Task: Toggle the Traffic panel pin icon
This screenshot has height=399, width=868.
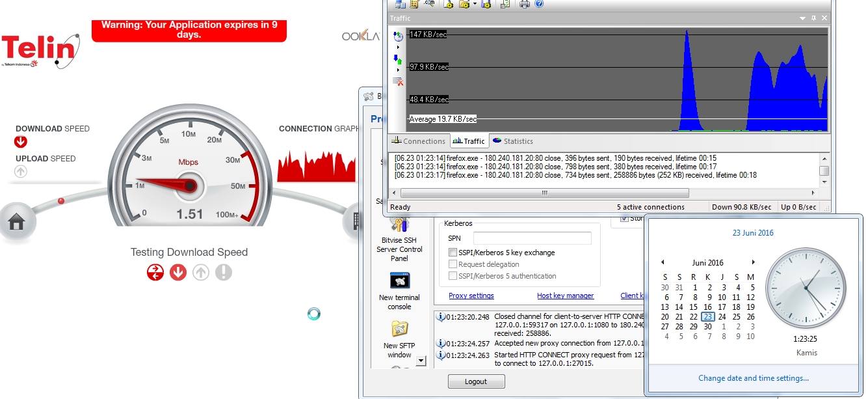Action: click(814, 18)
